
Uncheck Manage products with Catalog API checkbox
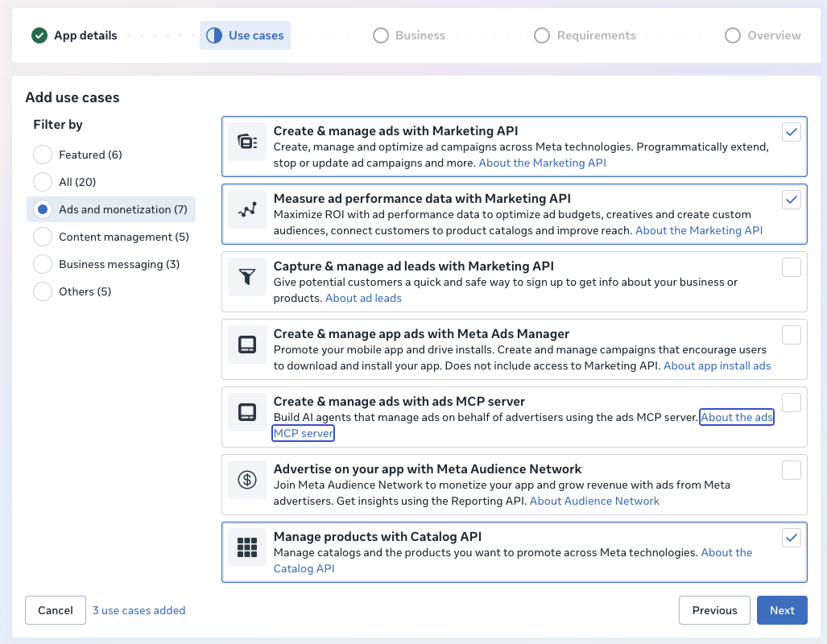(791, 538)
